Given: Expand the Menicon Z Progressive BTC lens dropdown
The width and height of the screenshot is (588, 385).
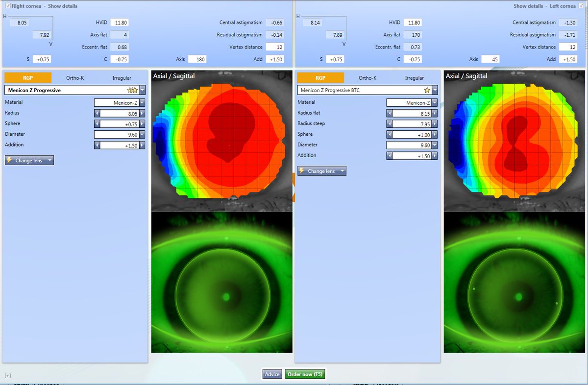Looking at the screenshot, I should point(435,90).
